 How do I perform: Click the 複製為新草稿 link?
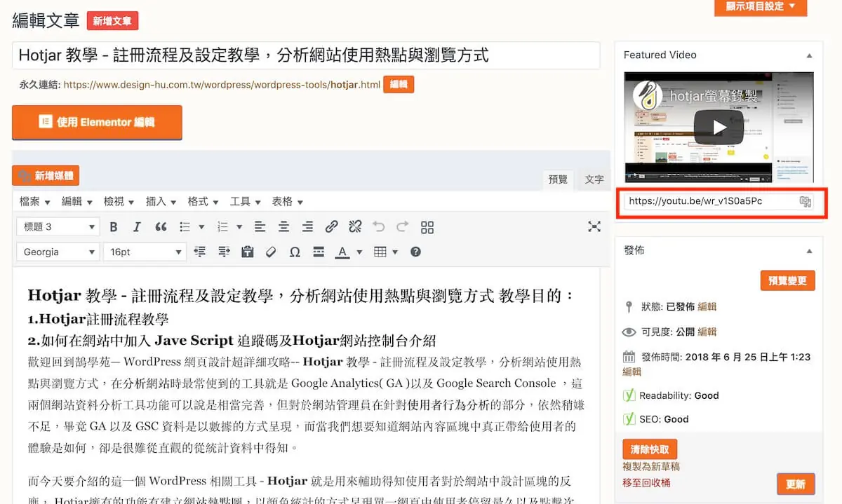651,467
